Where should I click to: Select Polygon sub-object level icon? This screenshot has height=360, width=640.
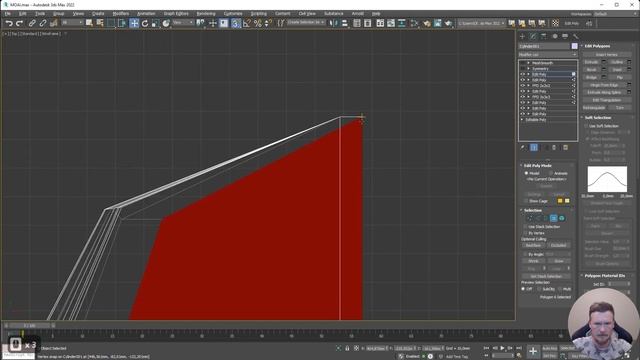553,218
